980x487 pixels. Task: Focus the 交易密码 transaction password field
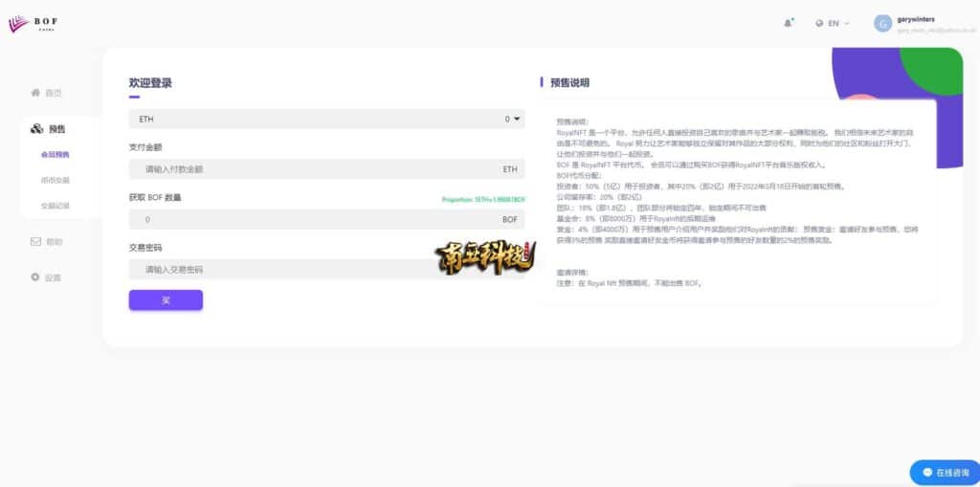tap(327, 270)
